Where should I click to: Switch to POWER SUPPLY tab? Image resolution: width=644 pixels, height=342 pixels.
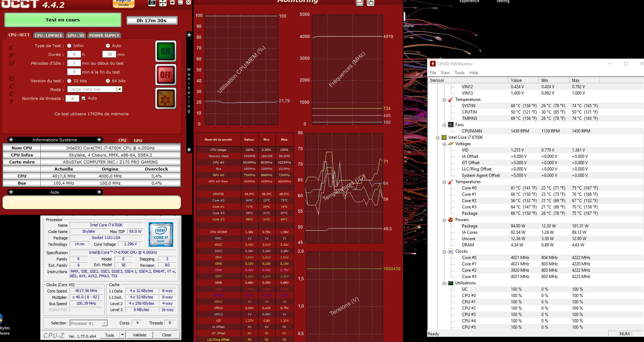tap(104, 36)
